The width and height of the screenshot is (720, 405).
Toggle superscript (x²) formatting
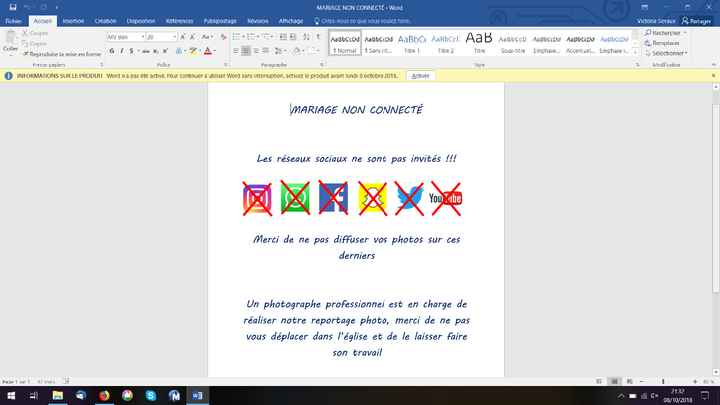tap(165, 51)
